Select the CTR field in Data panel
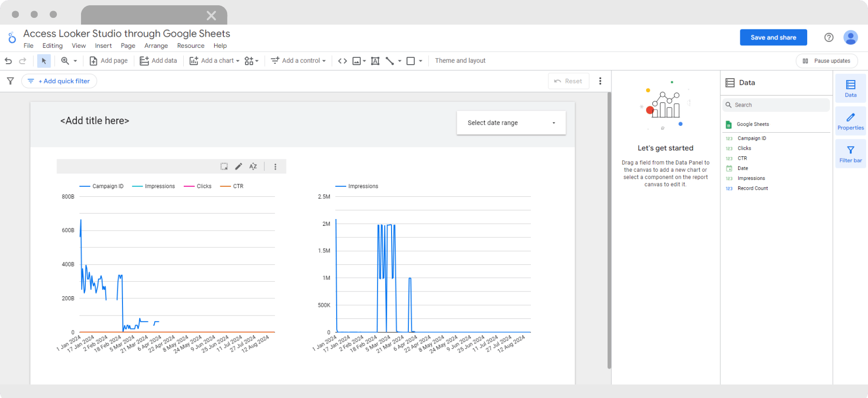The height and width of the screenshot is (398, 868). coord(742,159)
